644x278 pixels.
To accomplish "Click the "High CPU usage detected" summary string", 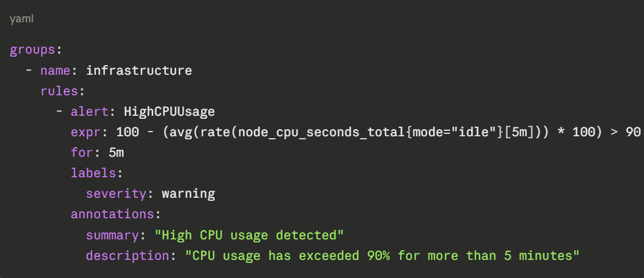I will point(249,235).
